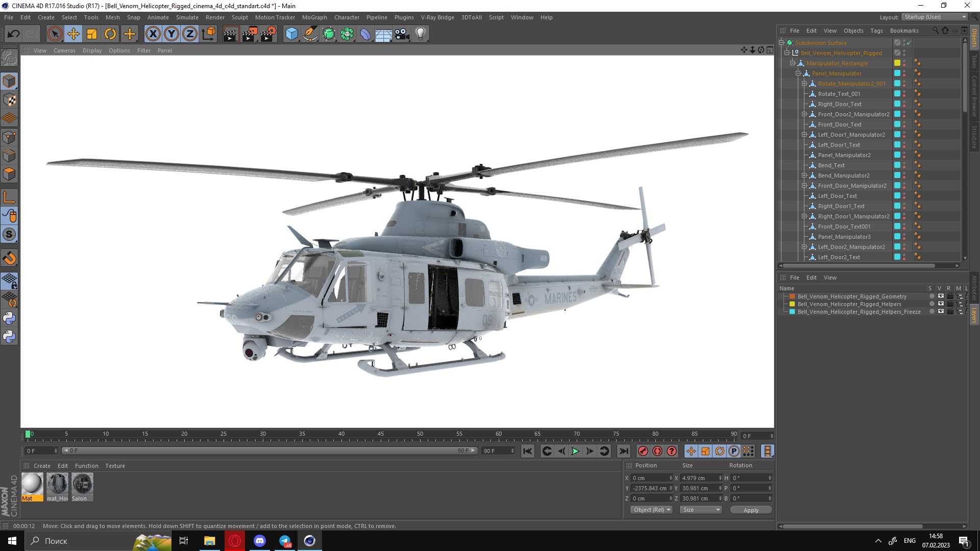Screen dimensions: 980x551
Task: Toggle visibility dots for Bend_Text
Action: pos(904,165)
